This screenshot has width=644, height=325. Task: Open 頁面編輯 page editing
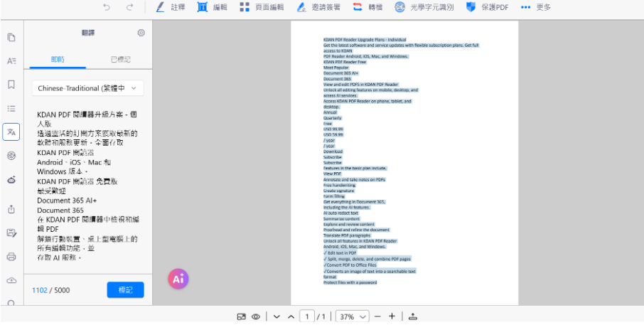262,7
